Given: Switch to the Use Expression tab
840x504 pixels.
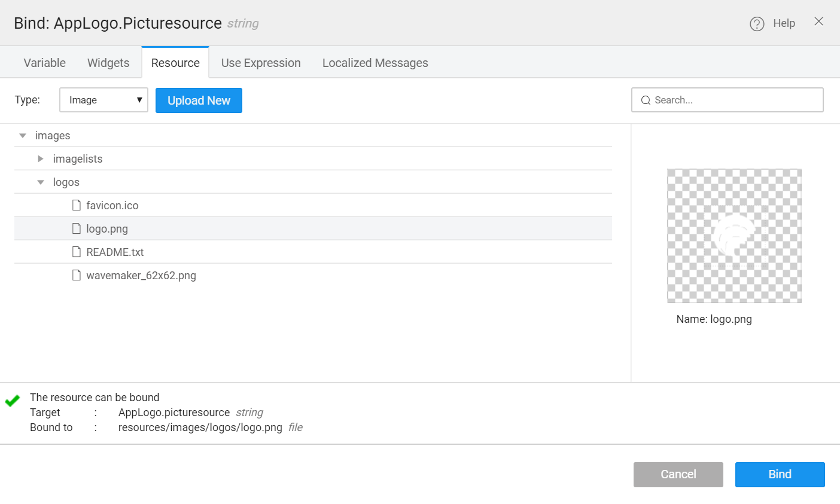Looking at the screenshot, I should click(260, 62).
